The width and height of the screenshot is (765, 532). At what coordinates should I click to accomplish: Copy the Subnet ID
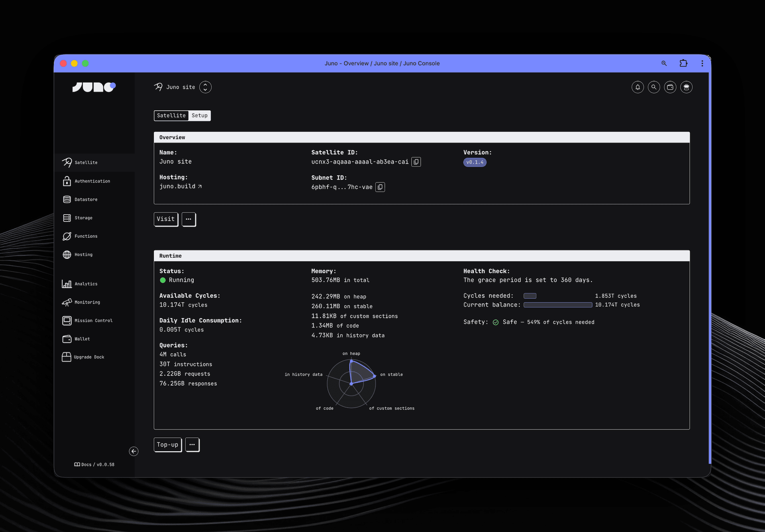point(380,187)
